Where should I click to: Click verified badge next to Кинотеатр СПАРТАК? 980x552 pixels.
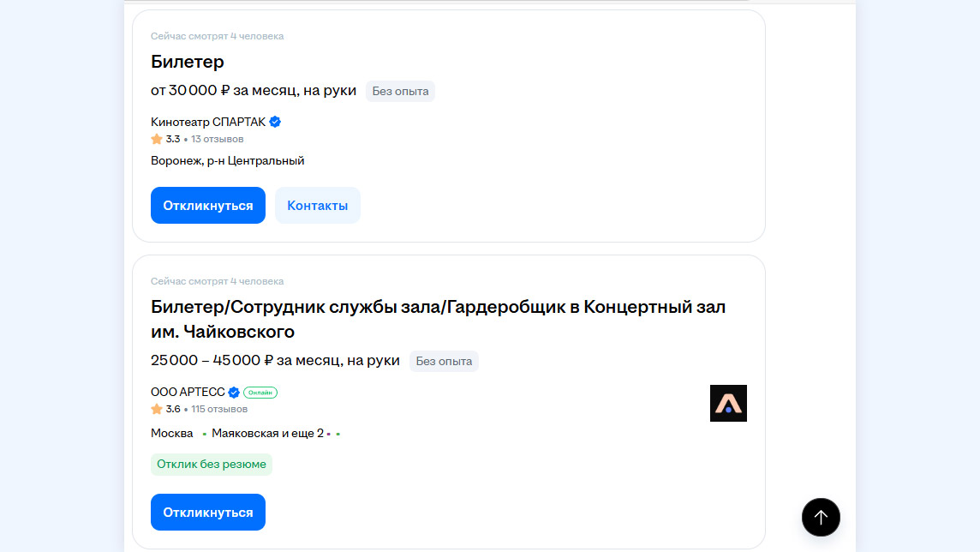(275, 122)
